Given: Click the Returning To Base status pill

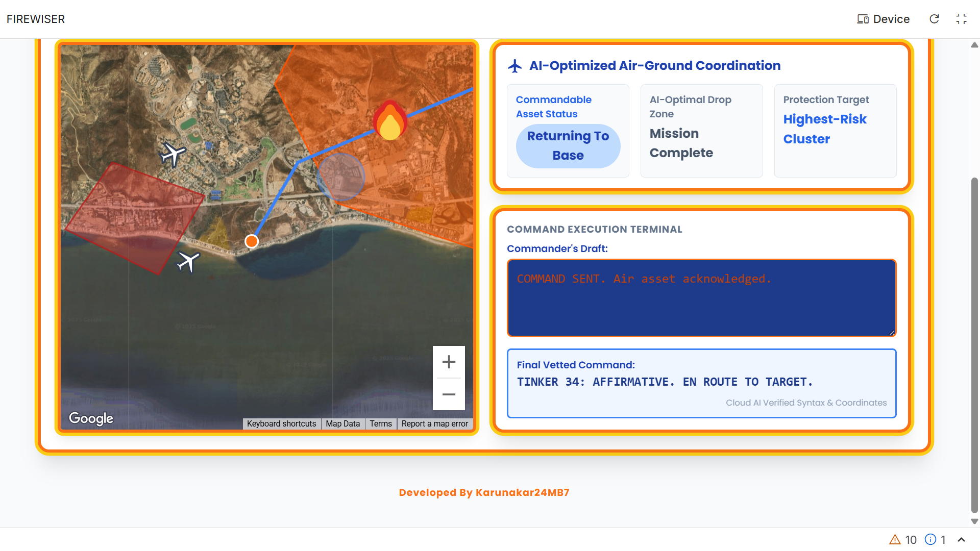Looking at the screenshot, I should click(568, 146).
